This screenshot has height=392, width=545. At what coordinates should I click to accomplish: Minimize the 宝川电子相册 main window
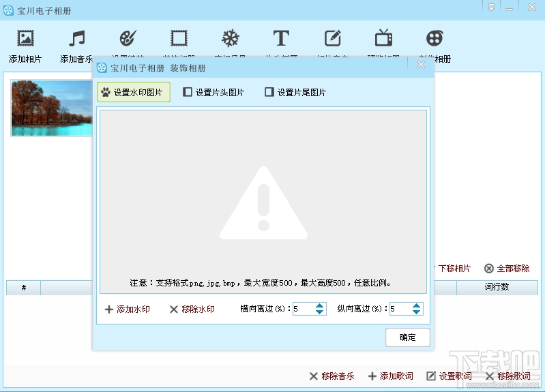tap(510, 7)
